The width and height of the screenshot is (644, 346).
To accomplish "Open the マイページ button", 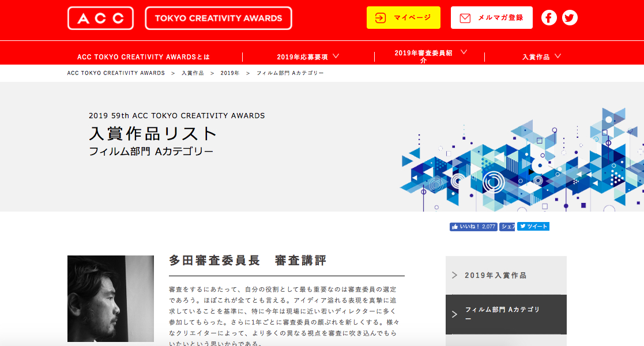I will (404, 18).
